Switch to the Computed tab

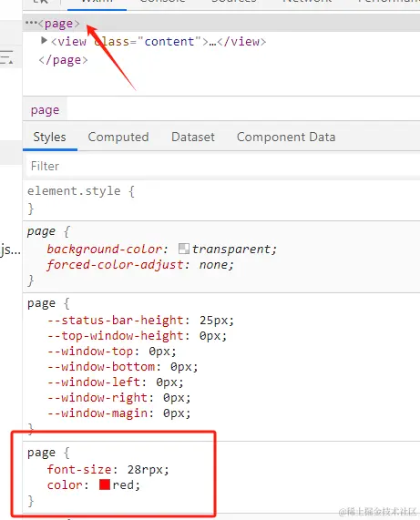(x=118, y=137)
